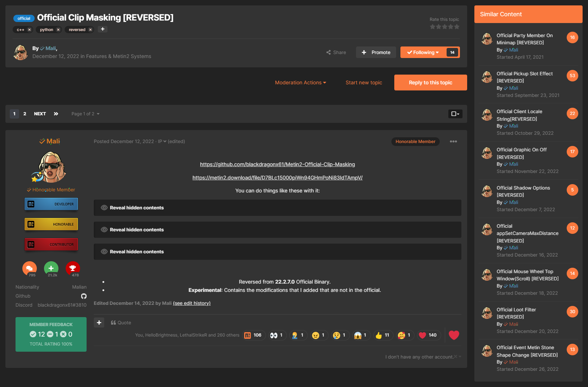
Task: Click the speech bubble icon showing 795 posts
Action: pyautogui.click(x=29, y=268)
